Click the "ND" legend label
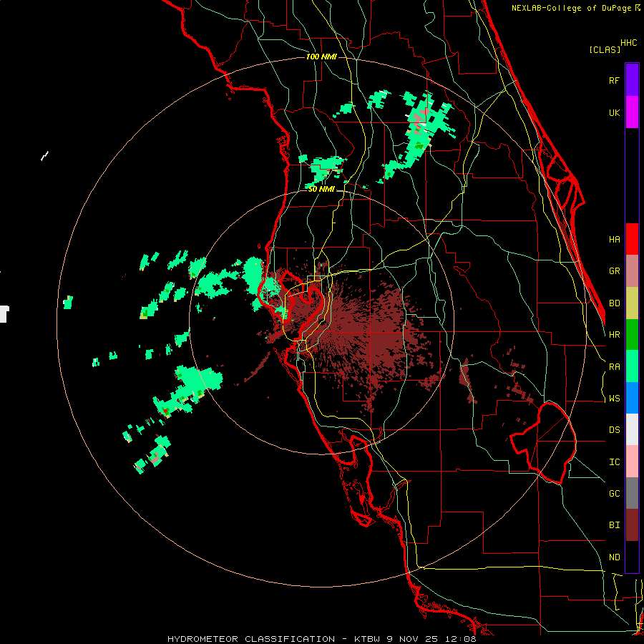This screenshot has width=644, height=644. tap(614, 557)
